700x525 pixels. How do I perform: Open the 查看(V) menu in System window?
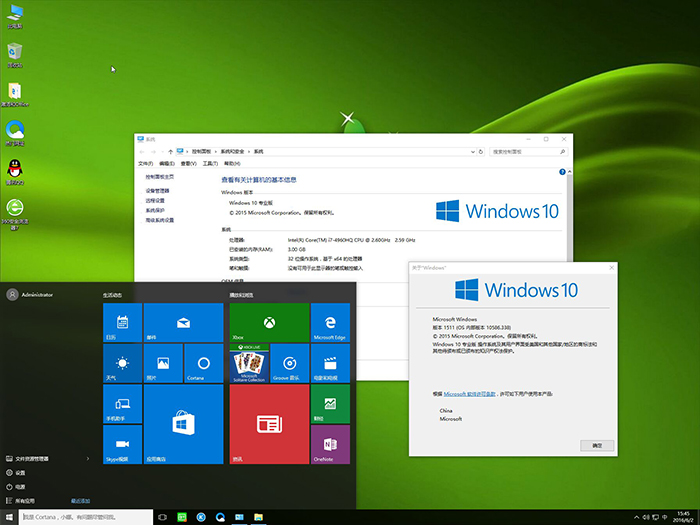187,162
